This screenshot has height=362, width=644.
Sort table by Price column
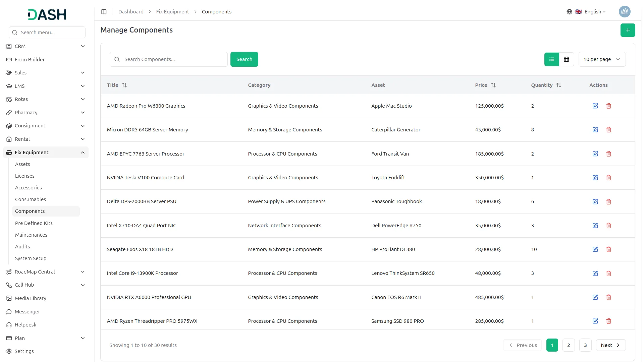coord(493,85)
